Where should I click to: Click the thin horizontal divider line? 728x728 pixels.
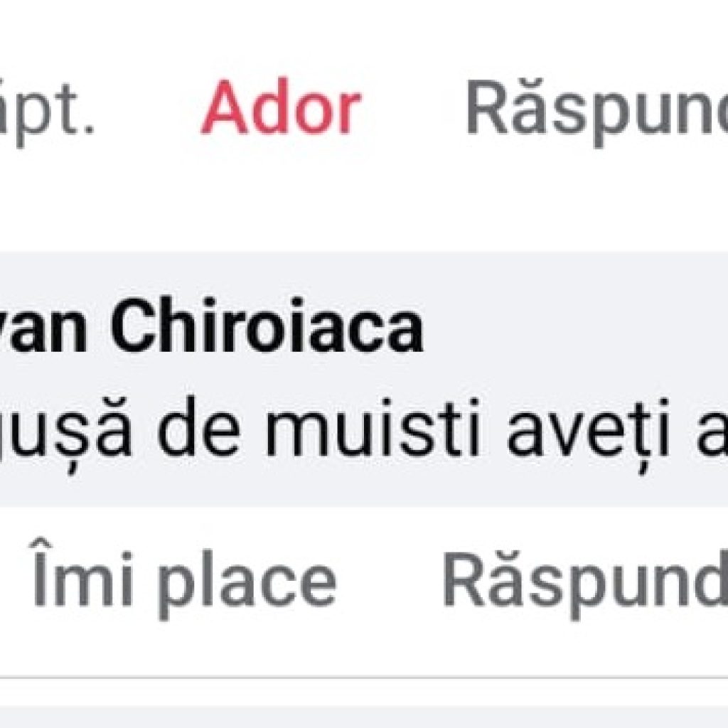364,678
